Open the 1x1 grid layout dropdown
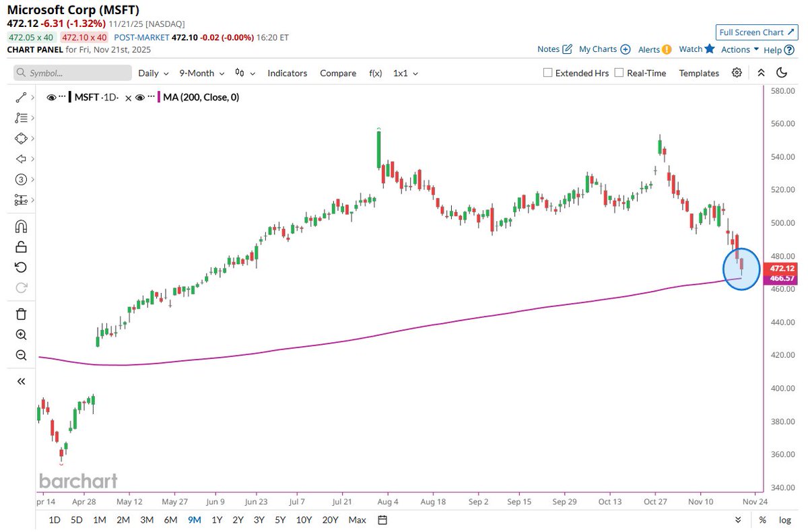808x532 pixels. [x=406, y=73]
